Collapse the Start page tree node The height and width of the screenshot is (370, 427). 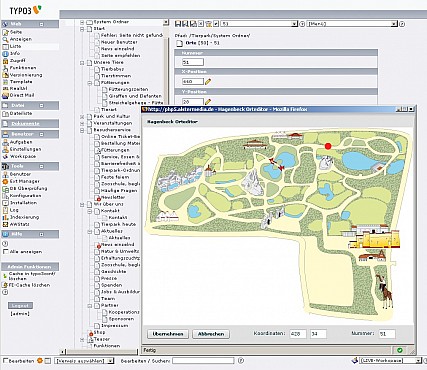82,29
